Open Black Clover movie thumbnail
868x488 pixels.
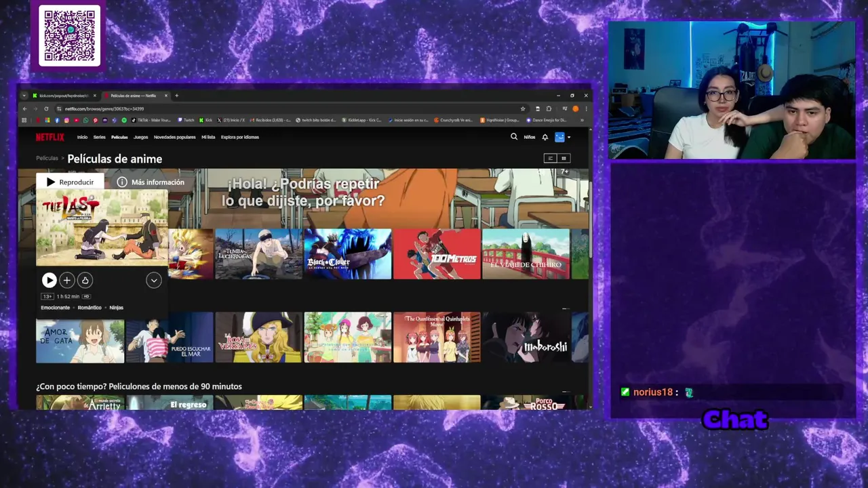(x=348, y=253)
